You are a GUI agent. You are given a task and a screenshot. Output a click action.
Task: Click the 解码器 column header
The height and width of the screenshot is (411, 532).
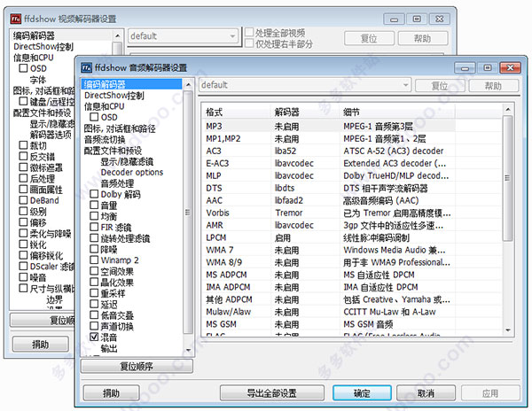tap(305, 112)
